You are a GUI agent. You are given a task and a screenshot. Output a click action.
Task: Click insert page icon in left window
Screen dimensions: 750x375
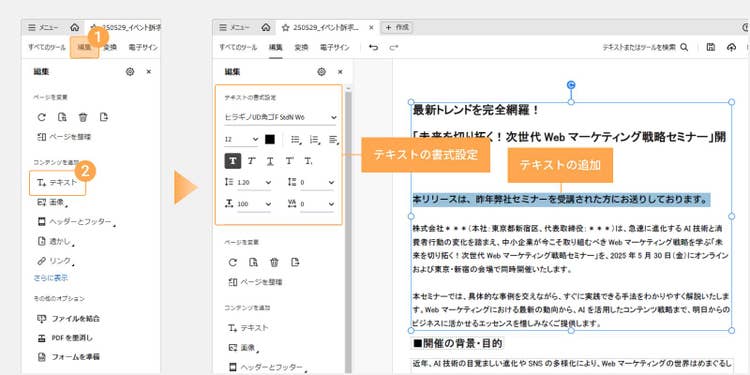(104, 117)
